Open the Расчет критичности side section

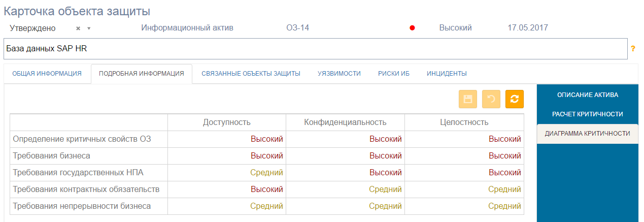[x=587, y=114]
